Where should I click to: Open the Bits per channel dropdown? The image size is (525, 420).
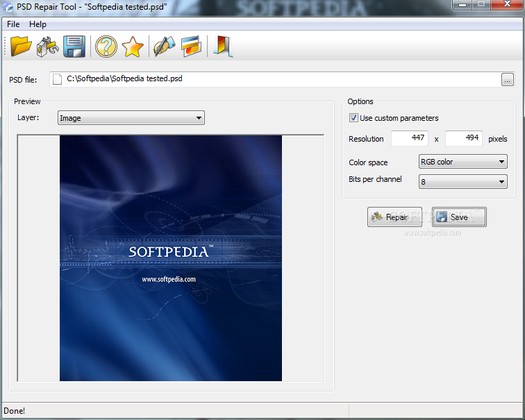[462, 181]
